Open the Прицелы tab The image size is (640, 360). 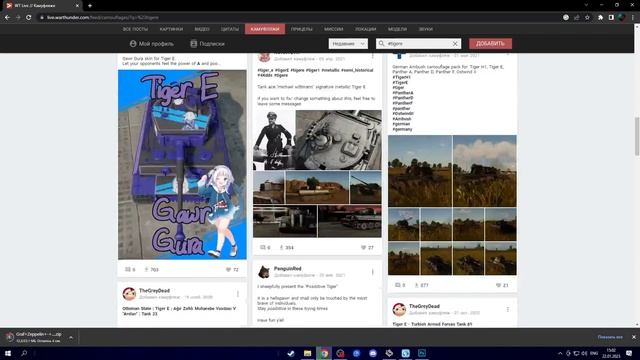(302, 29)
